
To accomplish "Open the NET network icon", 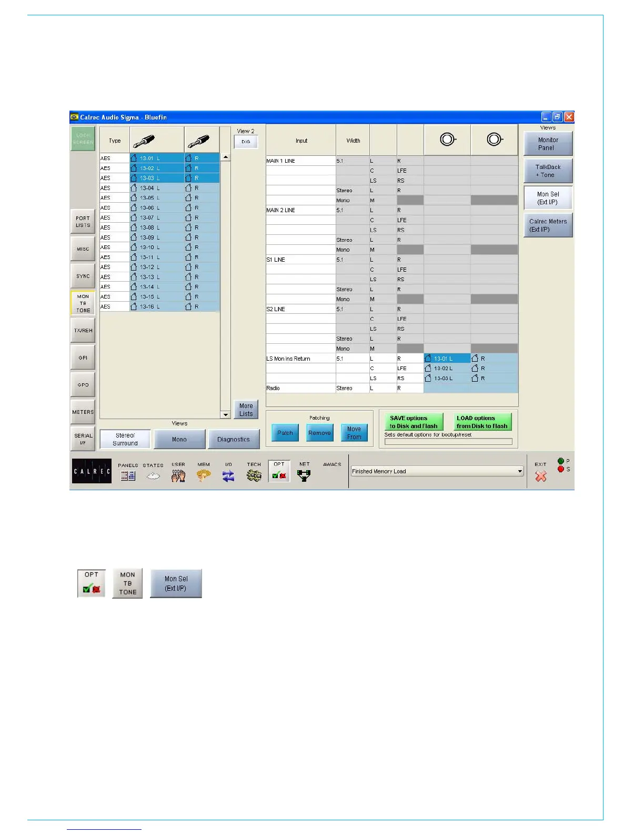I will click(x=304, y=472).
